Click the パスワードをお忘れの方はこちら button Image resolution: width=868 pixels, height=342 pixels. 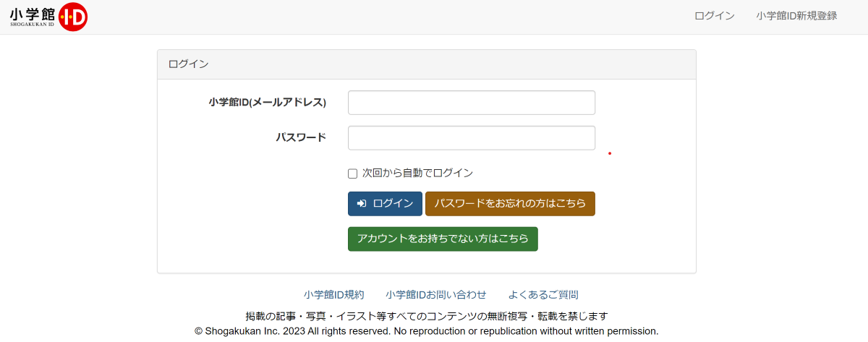(x=510, y=204)
